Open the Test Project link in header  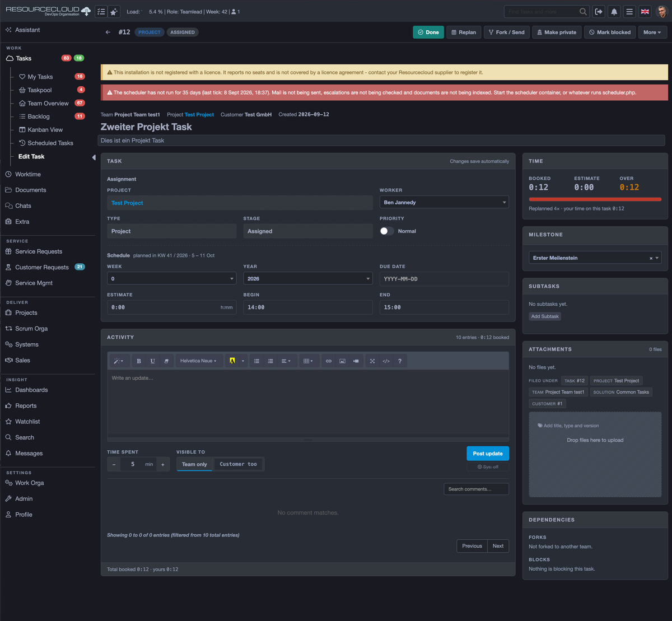(x=199, y=114)
